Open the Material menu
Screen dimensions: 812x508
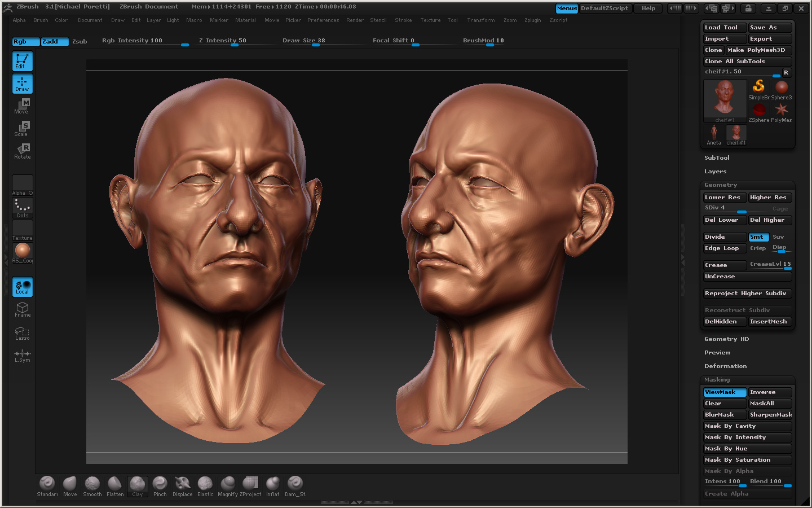pyautogui.click(x=245, y=20)
